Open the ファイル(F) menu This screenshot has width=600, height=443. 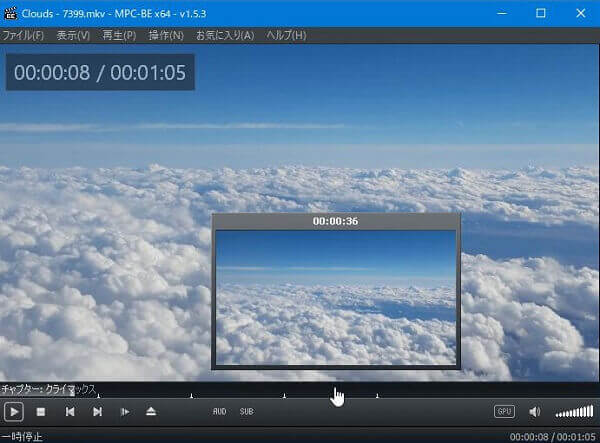coord(23,36)
